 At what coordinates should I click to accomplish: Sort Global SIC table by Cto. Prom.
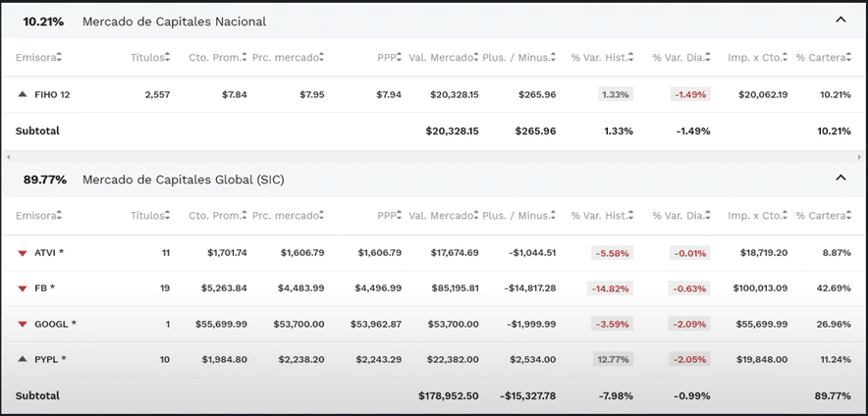[x=217, y=216]
